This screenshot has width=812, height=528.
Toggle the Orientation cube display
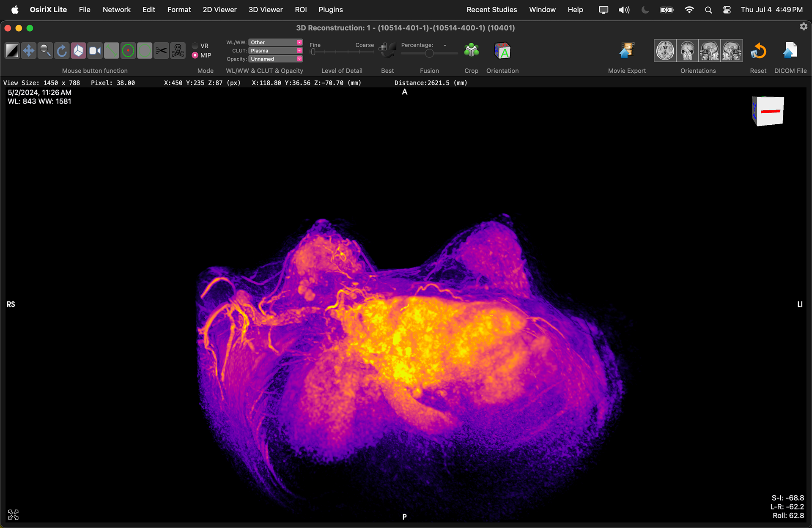click(502, 51)
